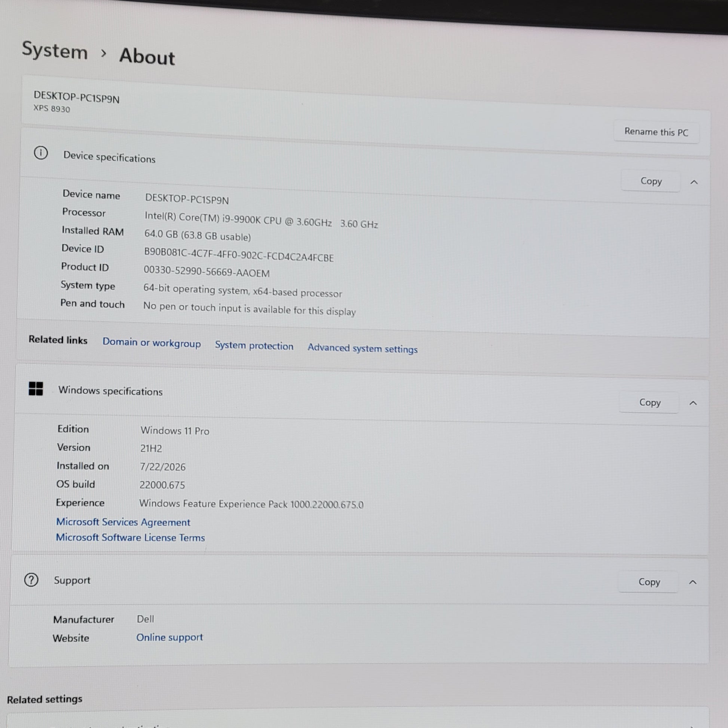The width and height of the screenshot is (728, 728).
Task: Click the Related links label
Action: point(58,340)
